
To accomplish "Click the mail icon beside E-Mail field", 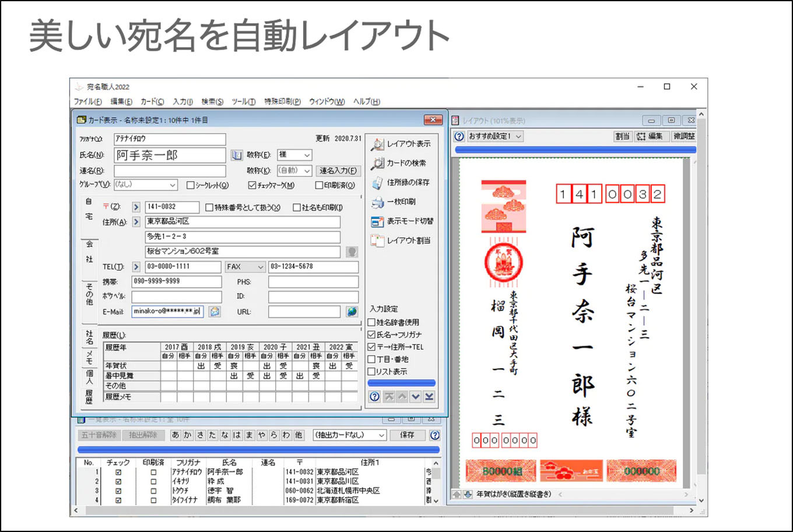I will point(215,312).
